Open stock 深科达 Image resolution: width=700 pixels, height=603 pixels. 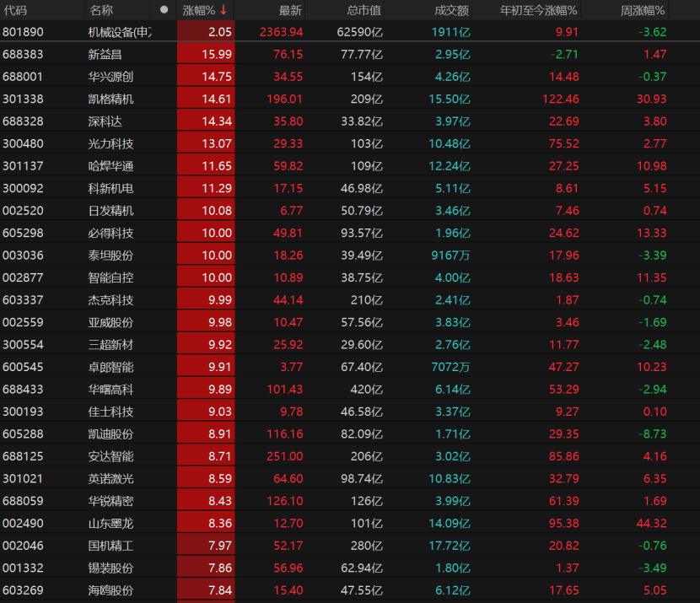pyautogui.click(x=105, y=121)
